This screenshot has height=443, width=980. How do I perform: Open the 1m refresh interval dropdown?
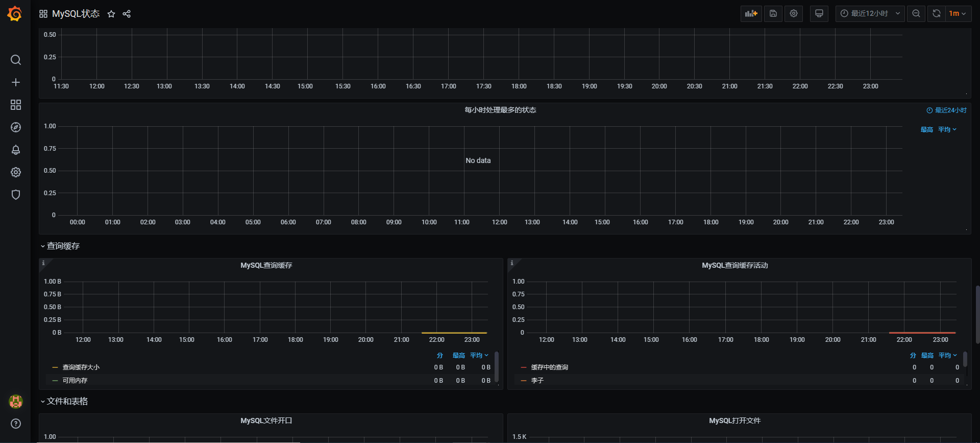tap(958, 14)
